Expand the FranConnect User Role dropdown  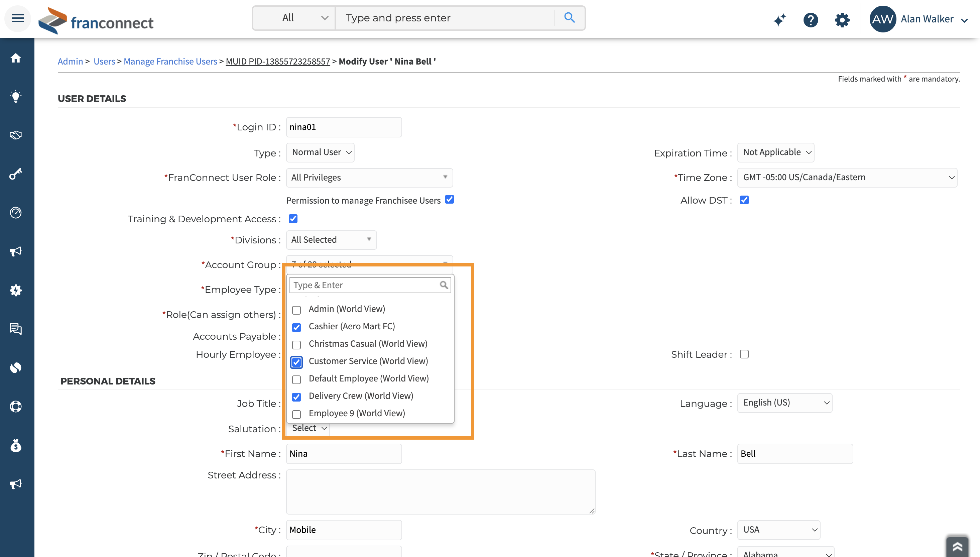[369, 178]
